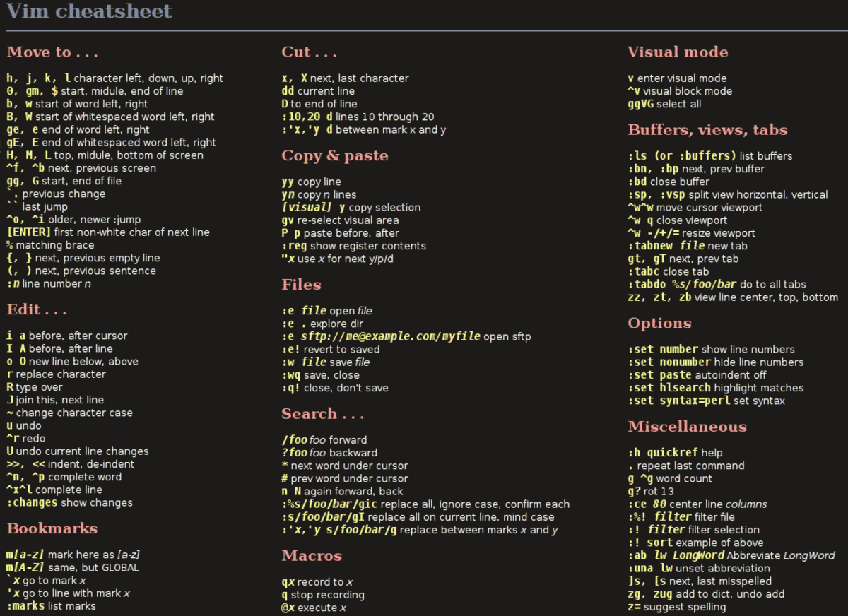Select ":set hlsearch highlight matches" line

click(715, 388)
